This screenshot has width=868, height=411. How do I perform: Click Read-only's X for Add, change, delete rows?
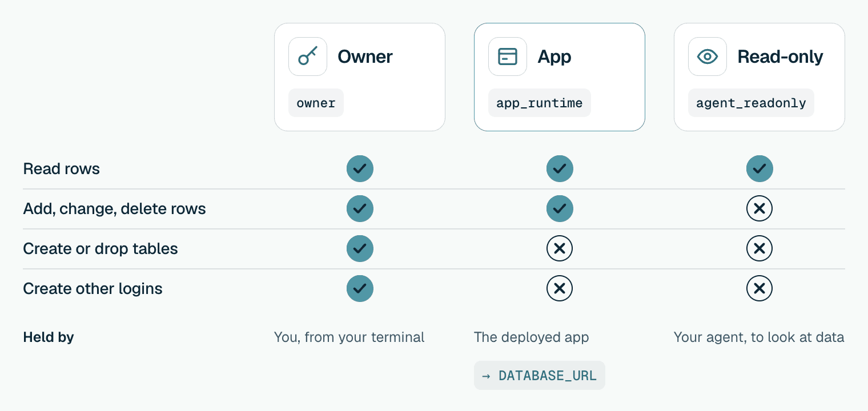[x=759, y=209]
